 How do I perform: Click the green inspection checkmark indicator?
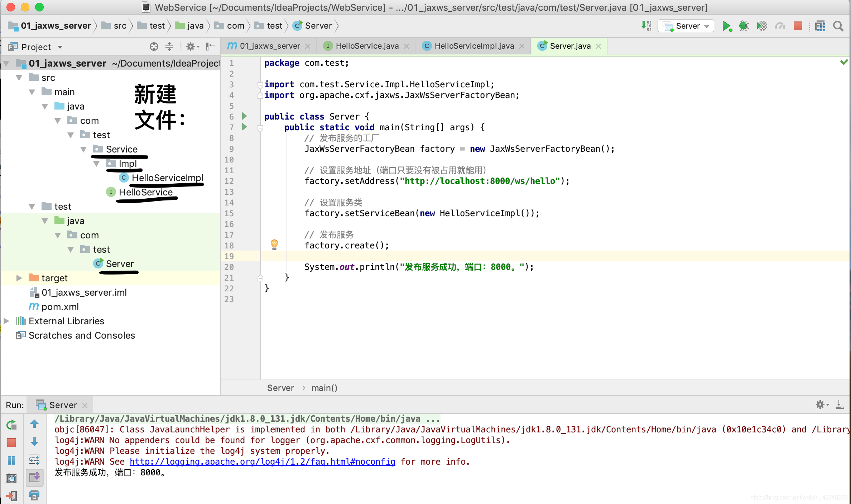(844, 62)
